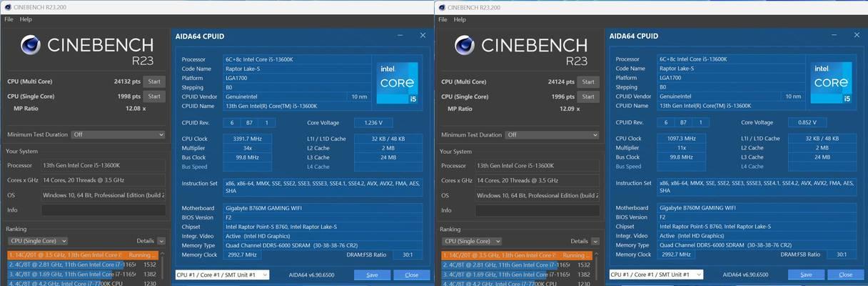Click the Cinebench sphere logo in left window
Screen dimensions: 868x286
click(30, 45)
